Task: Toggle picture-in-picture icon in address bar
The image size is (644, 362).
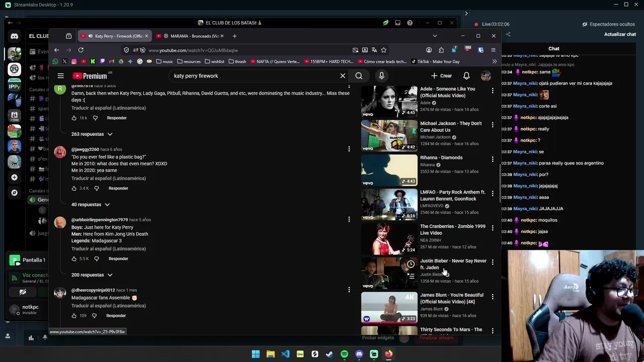Action: pyautogui.click(x=355, y=50)
